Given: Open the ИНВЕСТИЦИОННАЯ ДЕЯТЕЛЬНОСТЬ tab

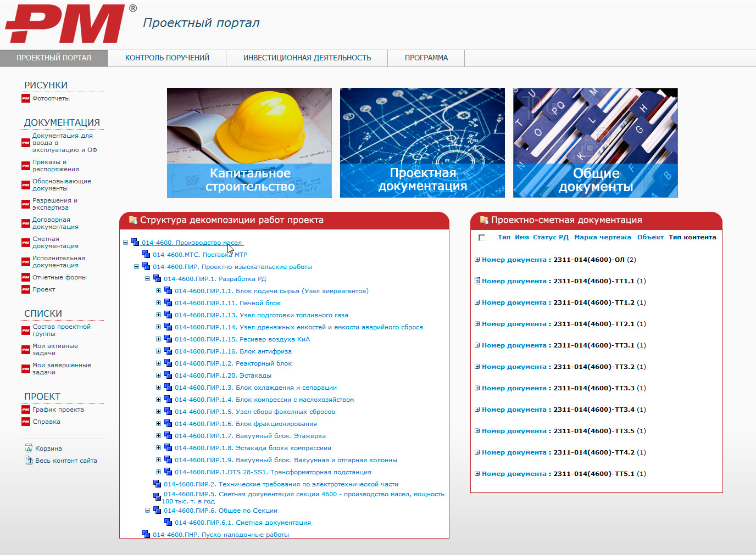Looking at the screenshot, I should pyautogui.click(x=307, y=58).
